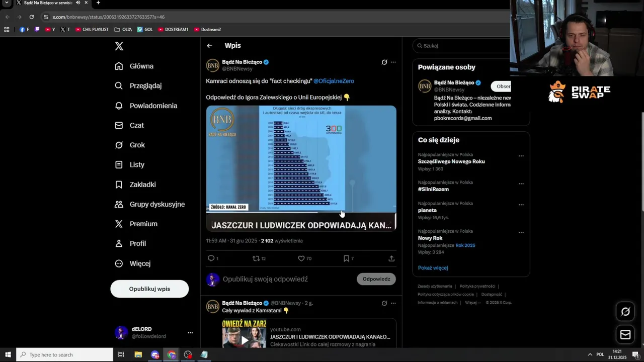
Task: Open floating Grok button
Action: 625,312
